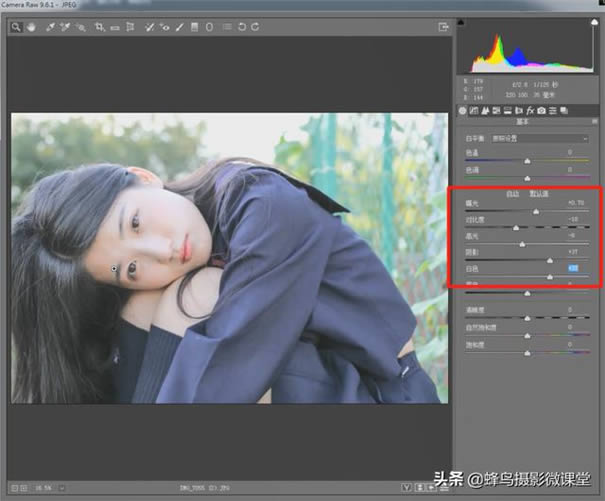Rotate the image 90° clockwise

[x=256, y=27]
